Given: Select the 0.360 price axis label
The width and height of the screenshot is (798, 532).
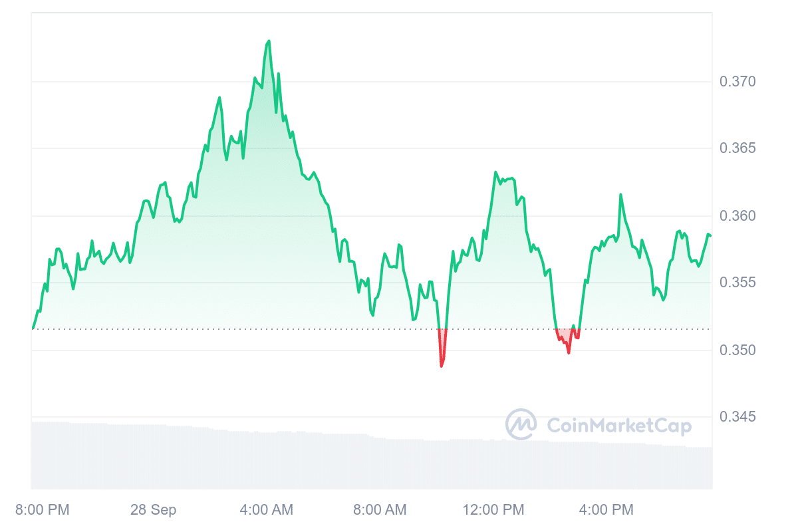Looking at the screenshot, I should (x=737, y=216).
